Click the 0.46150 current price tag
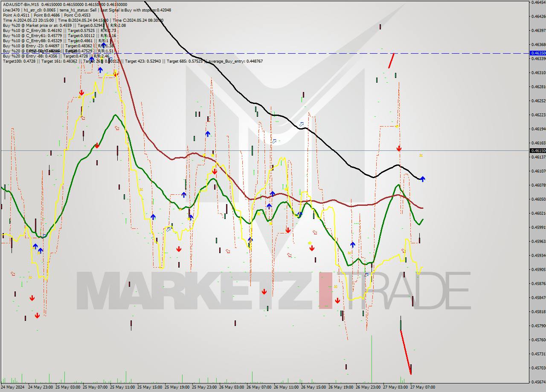546x392 pixels. point(537,150)
